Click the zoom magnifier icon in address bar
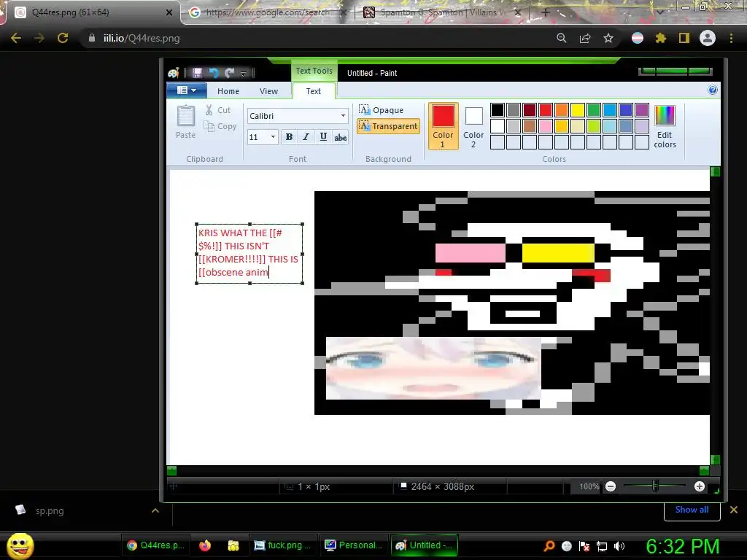The height and width of the screenshot is (560, 747). coord(562,38)
